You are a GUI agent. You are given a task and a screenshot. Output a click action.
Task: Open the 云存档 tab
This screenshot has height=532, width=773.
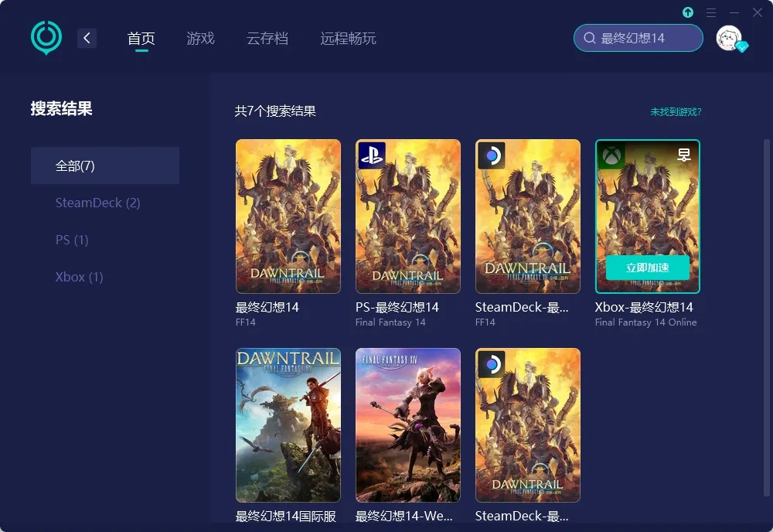coord(268,37)
